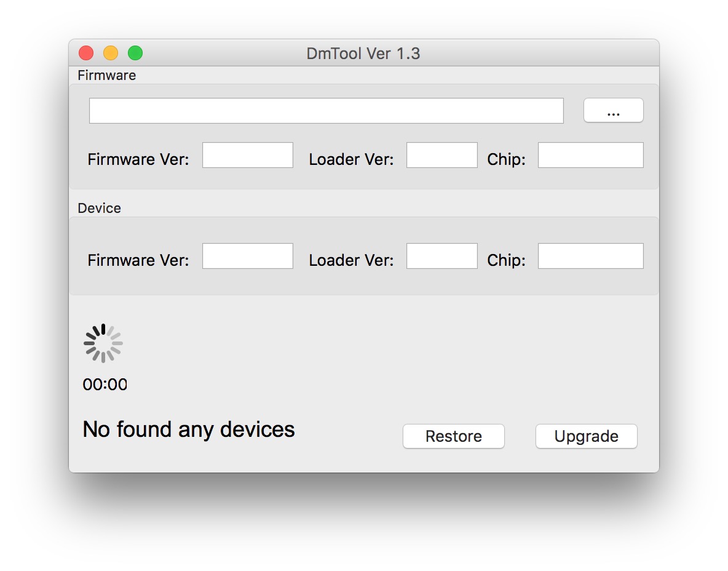Viewport: 728px width, 571px height.
Task: Click the loading spinner icon
Action: click(x=103, y=343)
